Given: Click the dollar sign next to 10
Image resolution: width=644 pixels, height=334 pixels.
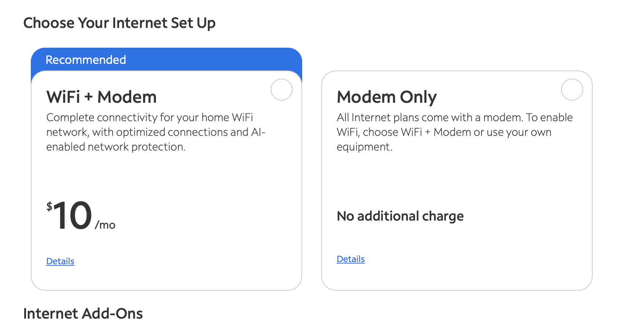Looking at the screenshot, I should coord(49,206).
